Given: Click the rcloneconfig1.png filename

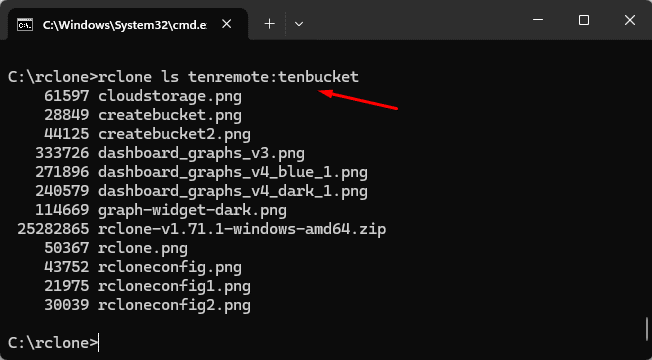Looking at the screenshot, I should (174, 286).
